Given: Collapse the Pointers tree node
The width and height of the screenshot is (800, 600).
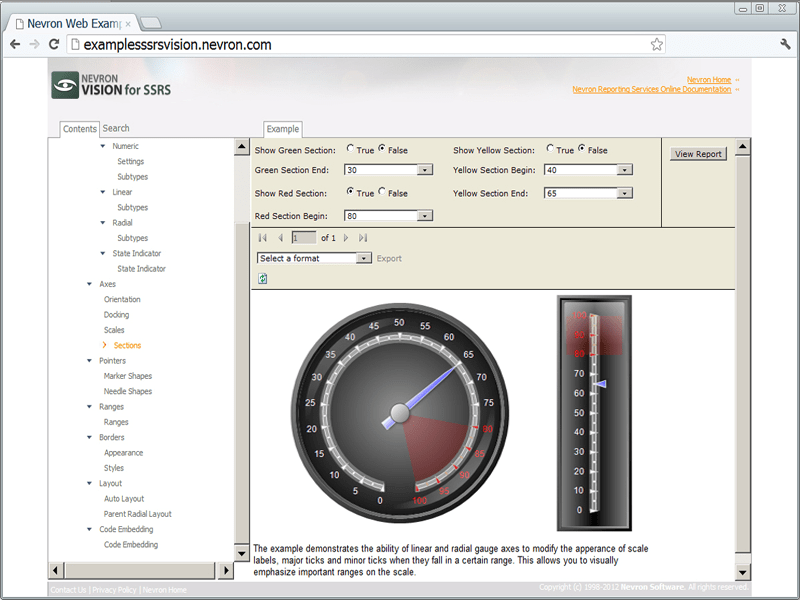Looking at the screenshot, I should tap(89, 361).
